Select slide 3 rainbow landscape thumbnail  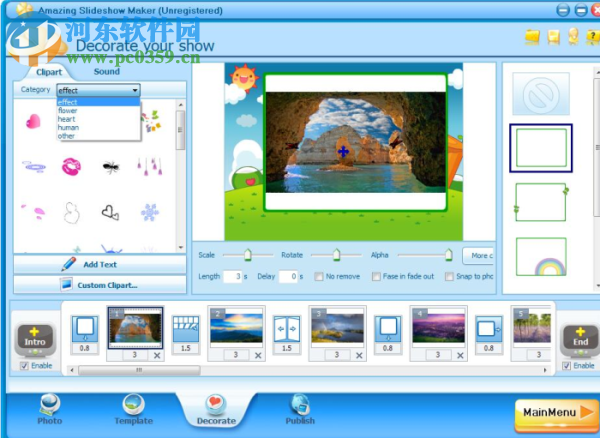coord(338,328)
